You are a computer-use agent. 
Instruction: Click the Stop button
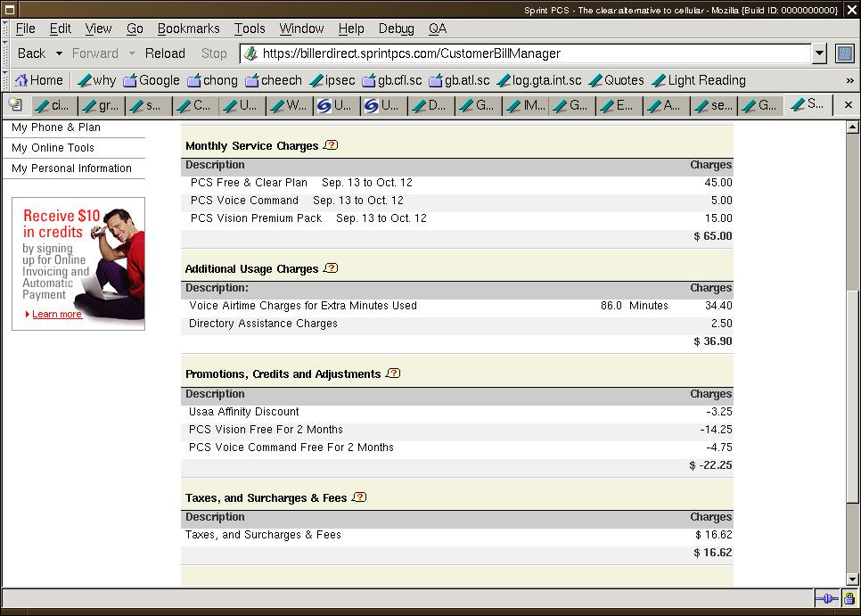[x=214, y=53]
